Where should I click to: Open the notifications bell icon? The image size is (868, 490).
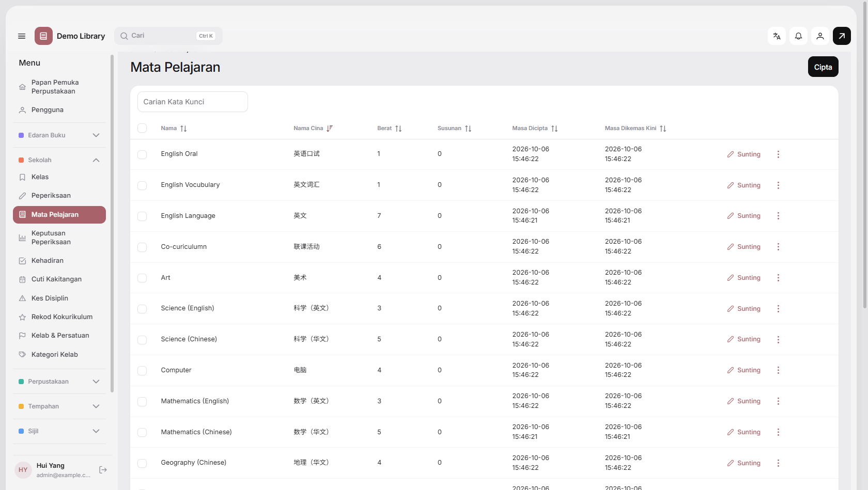(x=798, y=36)
